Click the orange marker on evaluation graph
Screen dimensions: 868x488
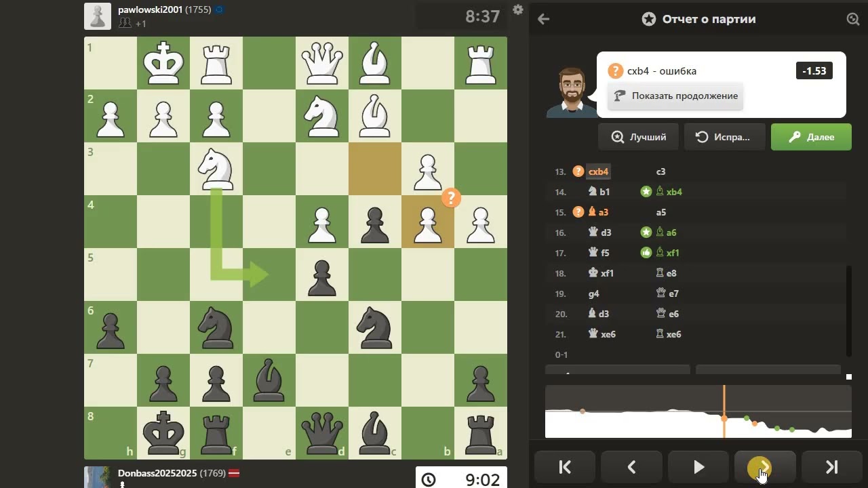coord(724,418)
